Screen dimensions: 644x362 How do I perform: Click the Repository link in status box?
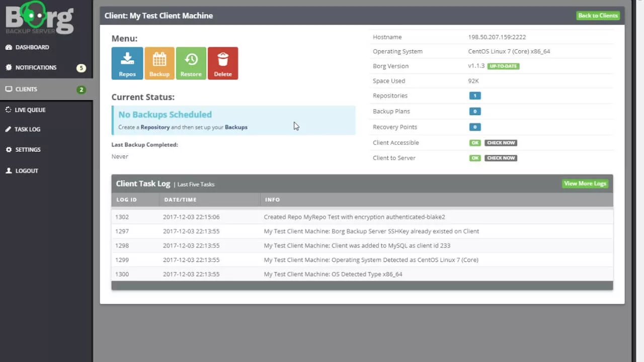pos(155,127)
